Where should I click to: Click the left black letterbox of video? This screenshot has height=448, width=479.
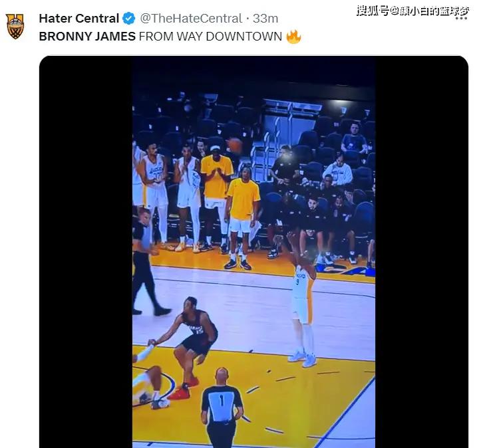click(x=85, y=251)
